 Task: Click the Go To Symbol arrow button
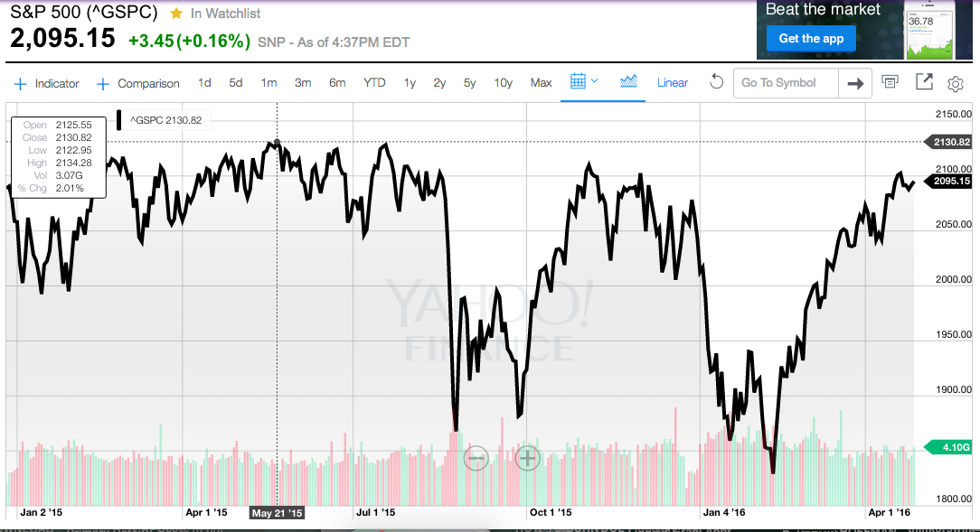point(853,83)
